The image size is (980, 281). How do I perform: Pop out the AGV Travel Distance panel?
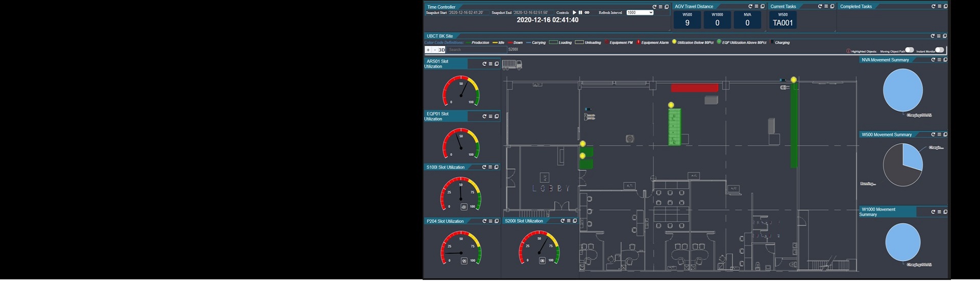click(x=763, y=6)
